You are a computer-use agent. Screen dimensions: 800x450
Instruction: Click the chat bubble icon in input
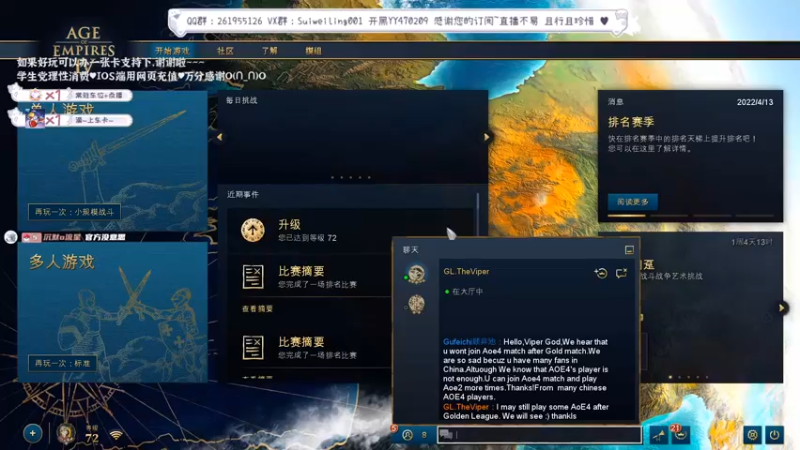pos(446,434)
